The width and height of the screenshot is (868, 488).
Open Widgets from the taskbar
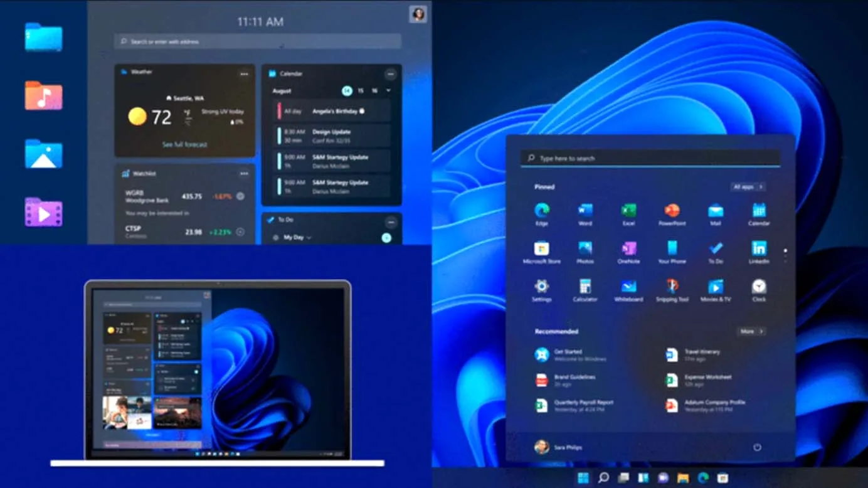tap(643, 478)
